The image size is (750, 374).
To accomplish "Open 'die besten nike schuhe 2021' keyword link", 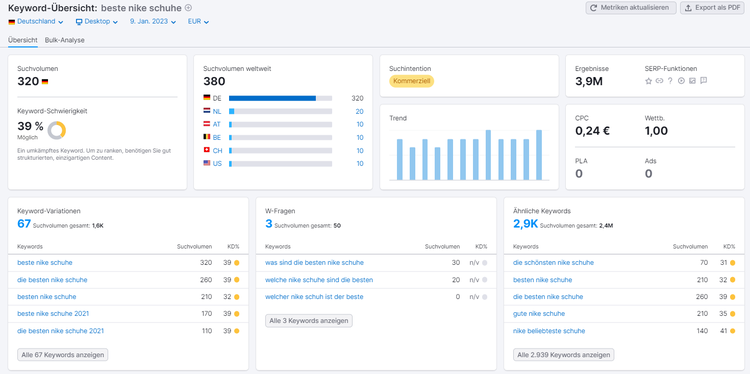I will [60, 331].
